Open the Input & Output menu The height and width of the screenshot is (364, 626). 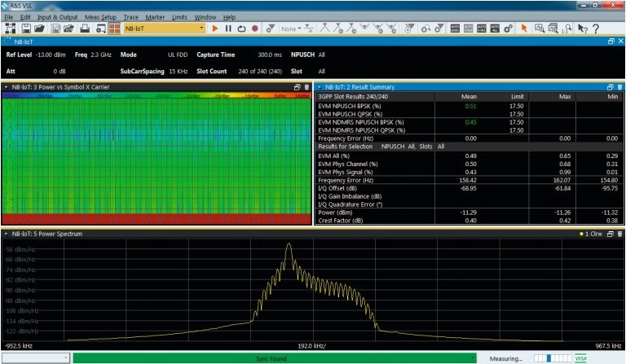pos(58,17)
